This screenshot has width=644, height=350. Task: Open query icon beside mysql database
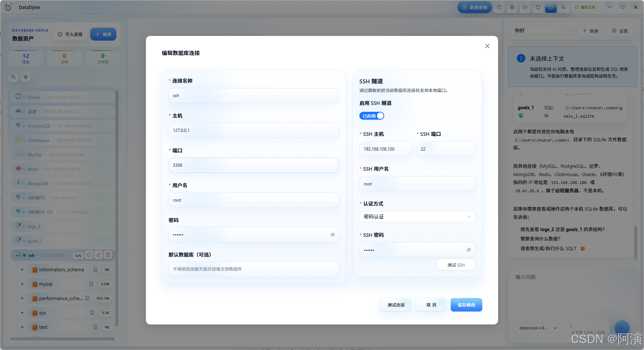tap(91, 284)
